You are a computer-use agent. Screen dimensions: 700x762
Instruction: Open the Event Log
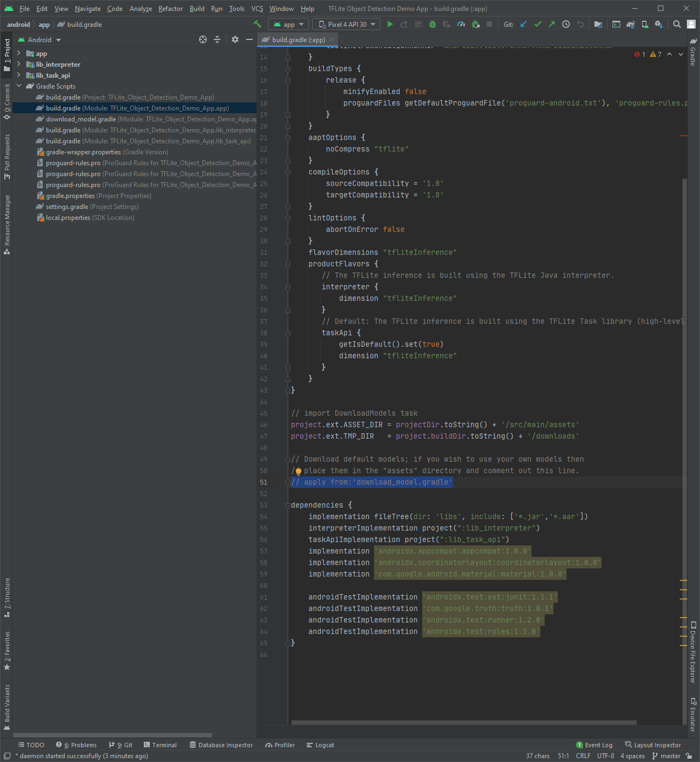[x=594, y=745]
